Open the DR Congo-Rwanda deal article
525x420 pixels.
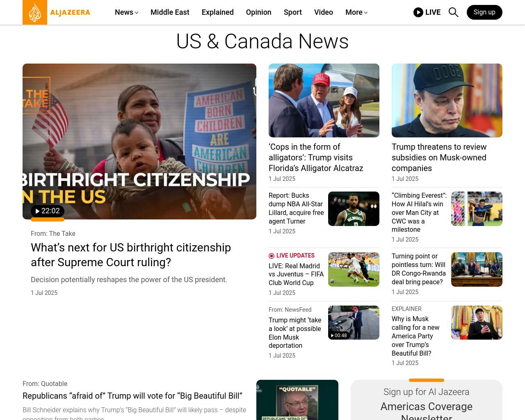pos(418,269)
